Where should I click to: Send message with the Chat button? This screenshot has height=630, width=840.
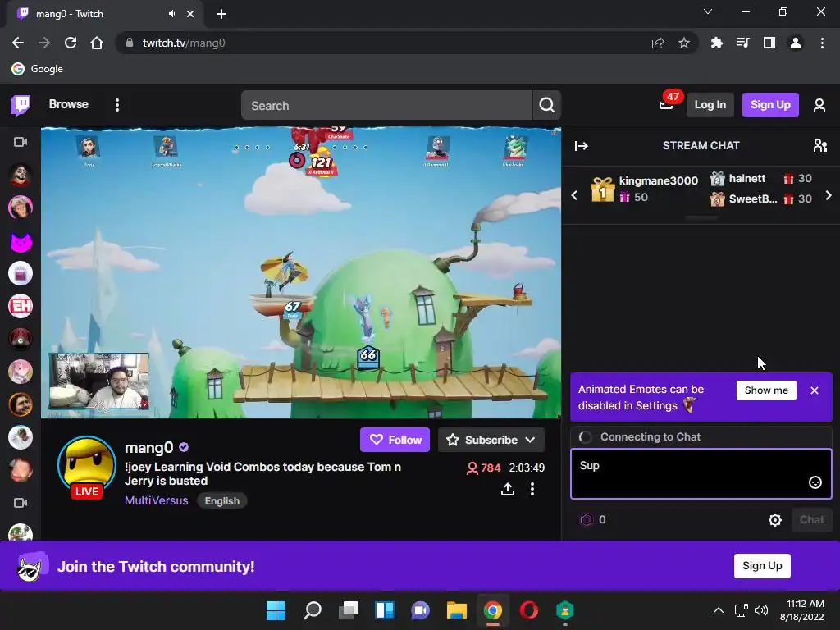pos(811,519)
